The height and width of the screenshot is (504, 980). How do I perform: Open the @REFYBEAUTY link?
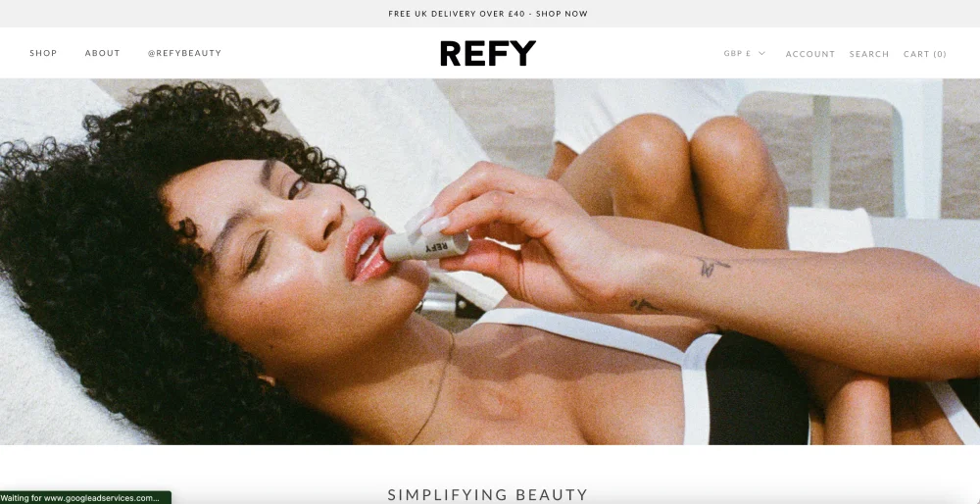coord(184,53)
